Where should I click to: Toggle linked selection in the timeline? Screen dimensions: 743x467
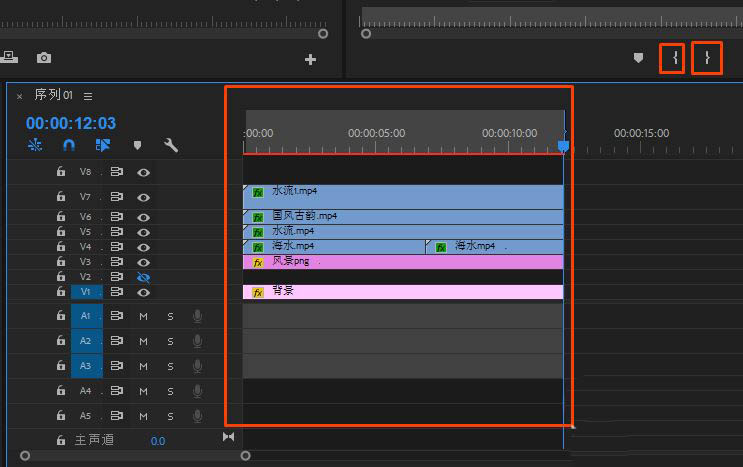103,145
